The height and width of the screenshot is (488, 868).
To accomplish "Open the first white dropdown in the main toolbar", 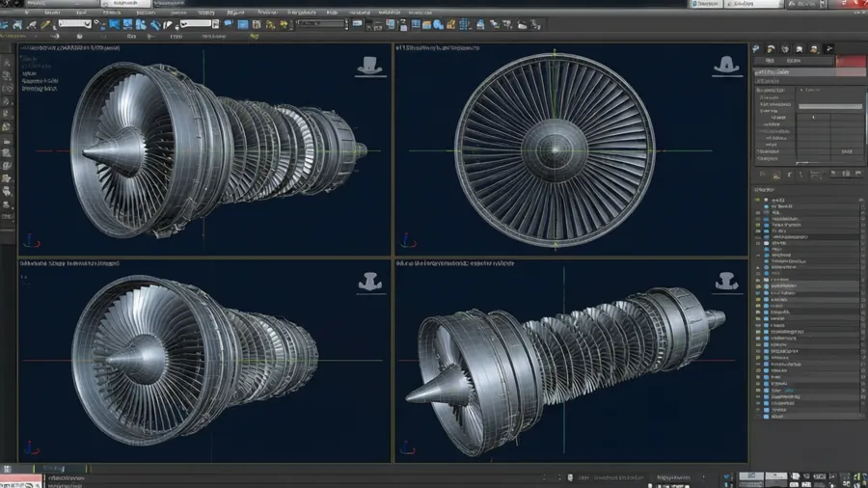I will [x=74, y=24].
